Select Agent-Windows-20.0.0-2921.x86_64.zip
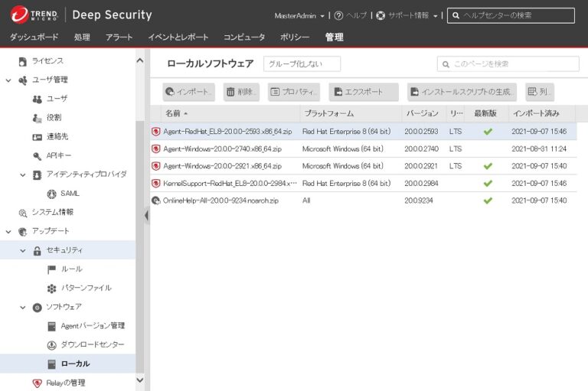The image size is (588, 391). (364, 166)
